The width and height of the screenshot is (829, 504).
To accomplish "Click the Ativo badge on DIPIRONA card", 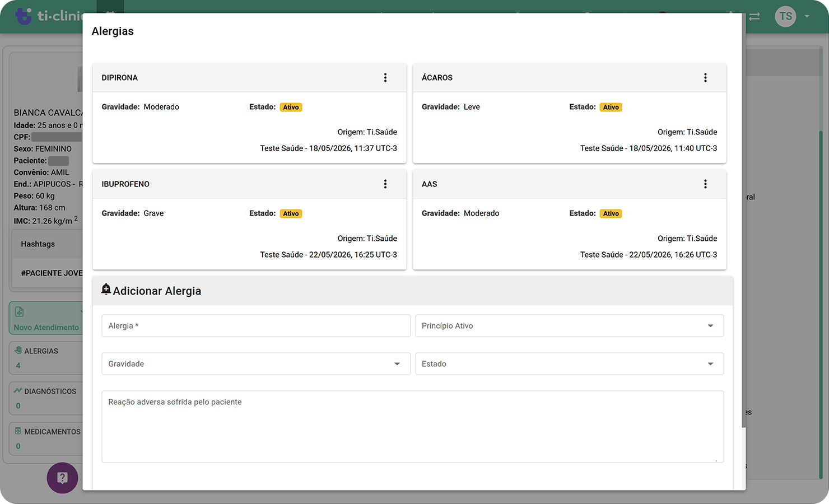I will pyautogui.click(x=291, y=108).
